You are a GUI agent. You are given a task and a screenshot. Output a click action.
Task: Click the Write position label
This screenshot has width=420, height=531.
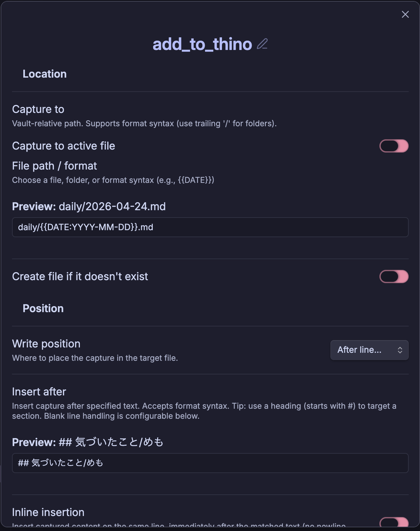(x=46, y=344)
